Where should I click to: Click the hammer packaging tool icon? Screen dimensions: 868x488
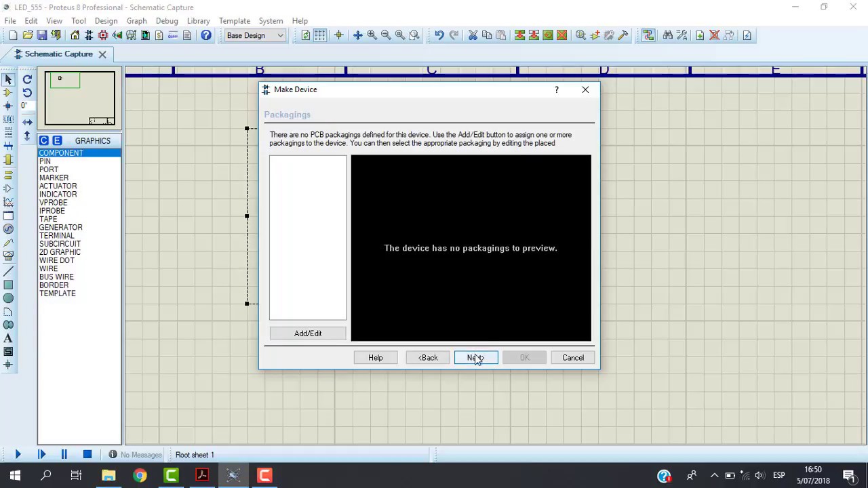tap(624, 35)
